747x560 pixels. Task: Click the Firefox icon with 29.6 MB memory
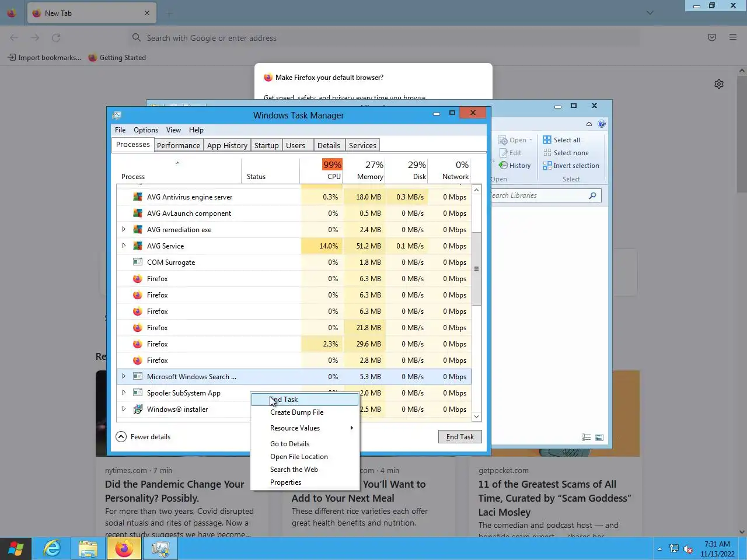(138, 344)
